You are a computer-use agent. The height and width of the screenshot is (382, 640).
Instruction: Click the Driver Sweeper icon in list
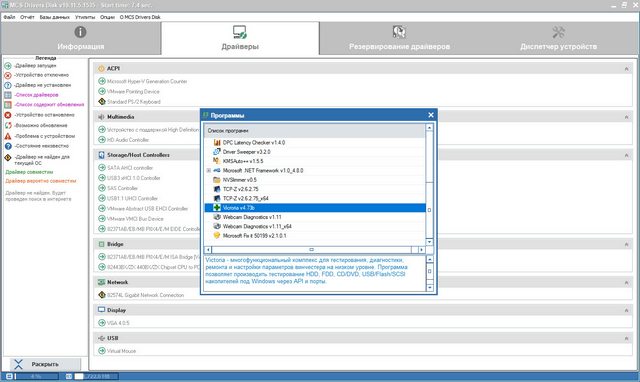coord(217,152)
